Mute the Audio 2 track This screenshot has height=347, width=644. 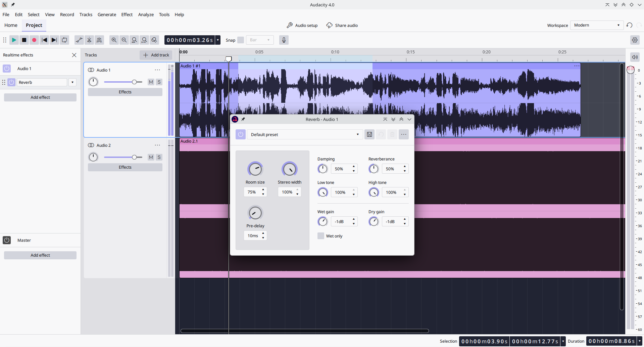(151, 157)
